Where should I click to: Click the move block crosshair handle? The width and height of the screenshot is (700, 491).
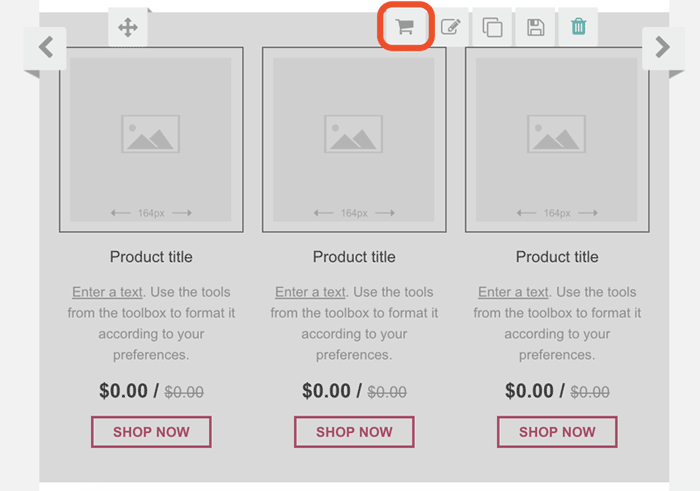[128, 27]
